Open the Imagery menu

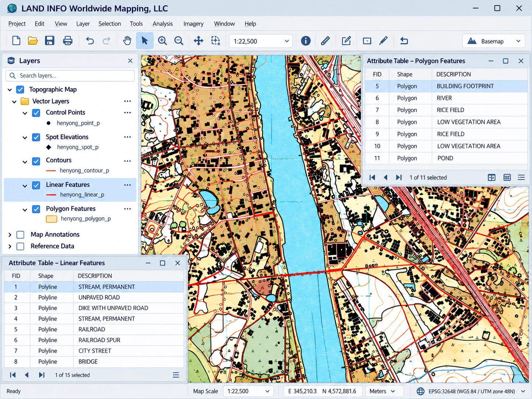[193, 24]
